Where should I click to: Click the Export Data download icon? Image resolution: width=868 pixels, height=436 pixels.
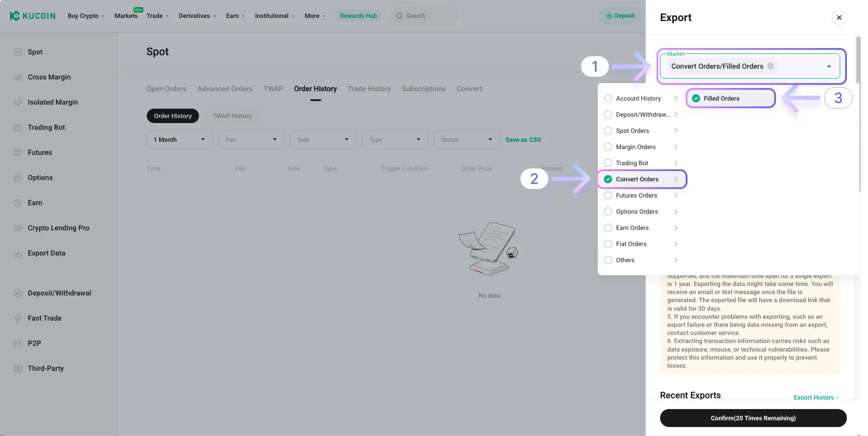[18, 253]
